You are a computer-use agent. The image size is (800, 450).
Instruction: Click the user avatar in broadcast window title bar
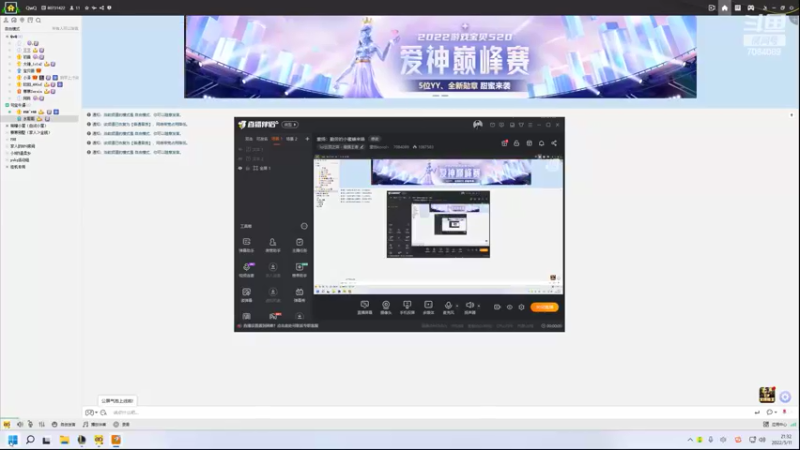tap(478, 124)
